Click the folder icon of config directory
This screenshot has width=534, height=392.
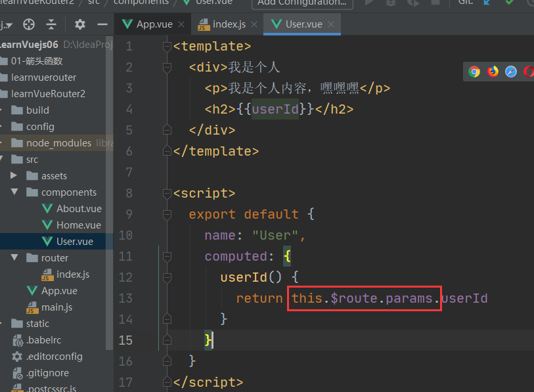click(17, 126)
